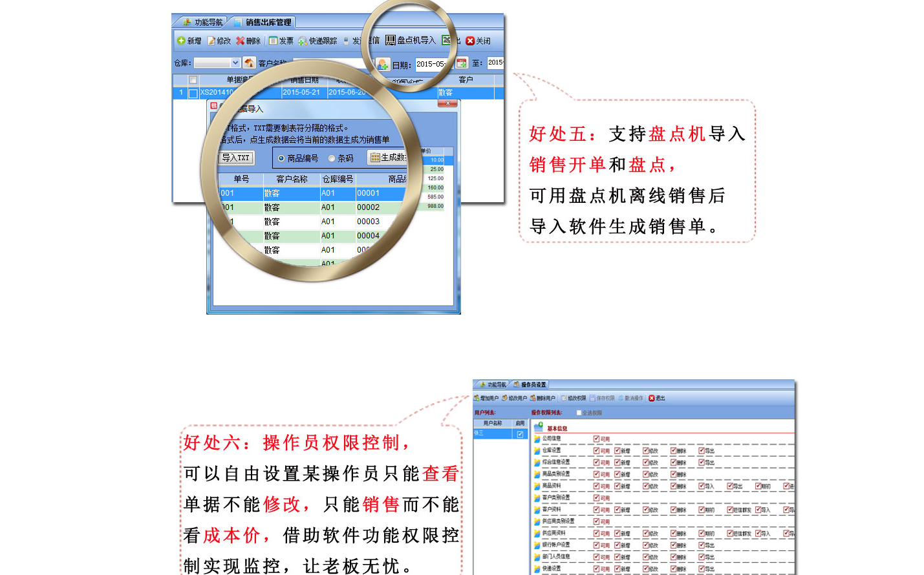Screen dimensions: 924x575
Task: Click the 删除 red X delete button
Action: click(x=248, y=41)
